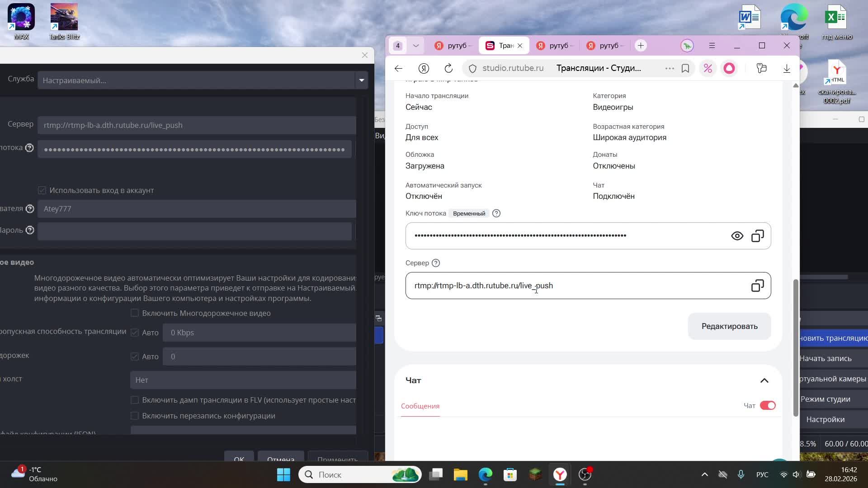Switch to the first рутуб browser tab
Viewport: 868px width, 488px height.
pyautogui.click(x=453, y=46)
